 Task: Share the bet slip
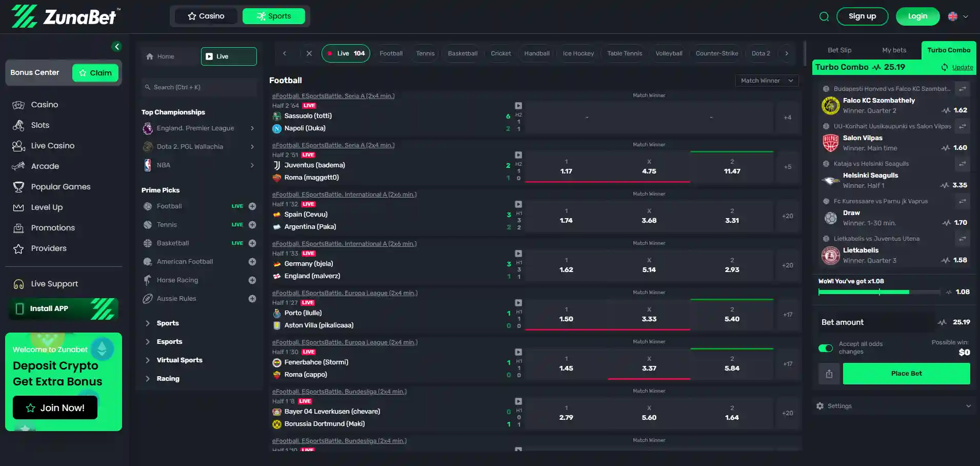(x=829, y=374)
